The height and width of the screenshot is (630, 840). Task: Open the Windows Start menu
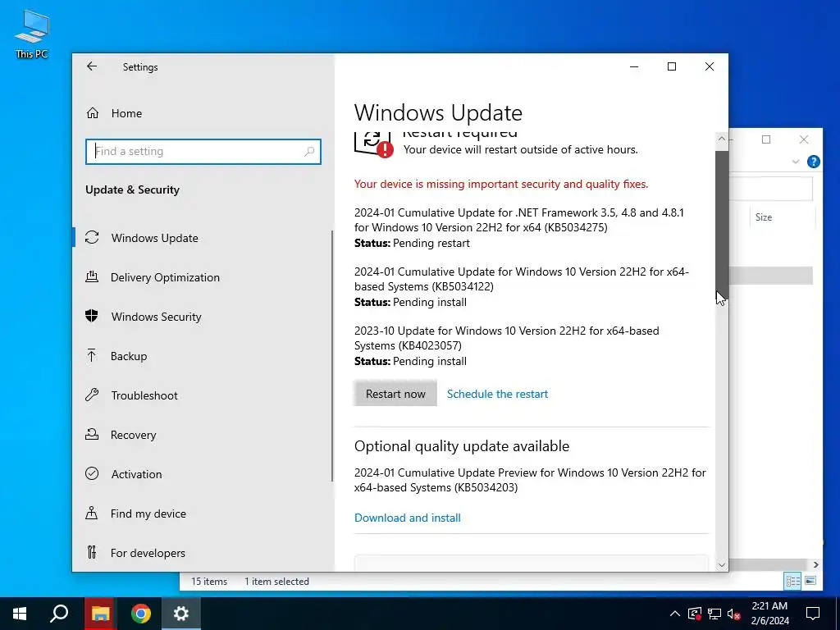click(x=20, y=614)
